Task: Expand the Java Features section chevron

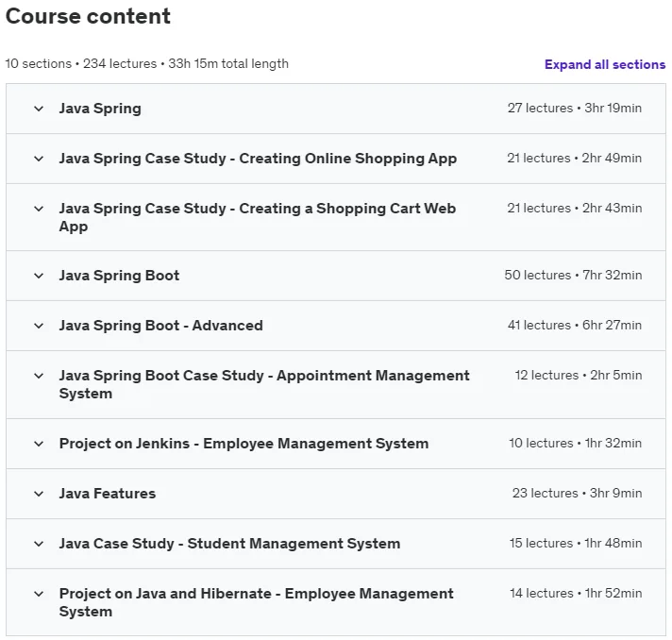Action: coord(39,494)
